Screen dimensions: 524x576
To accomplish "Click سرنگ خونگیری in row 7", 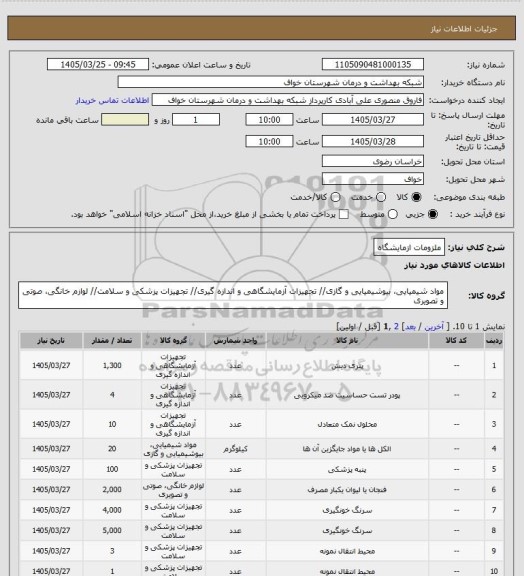I will click(347, 510).
